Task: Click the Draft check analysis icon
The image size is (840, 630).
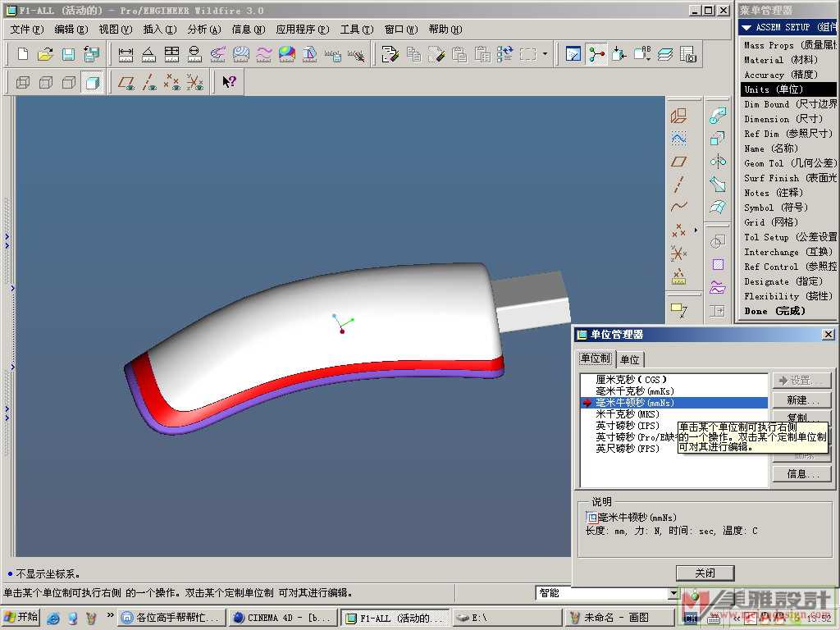Action: point(310,54)
